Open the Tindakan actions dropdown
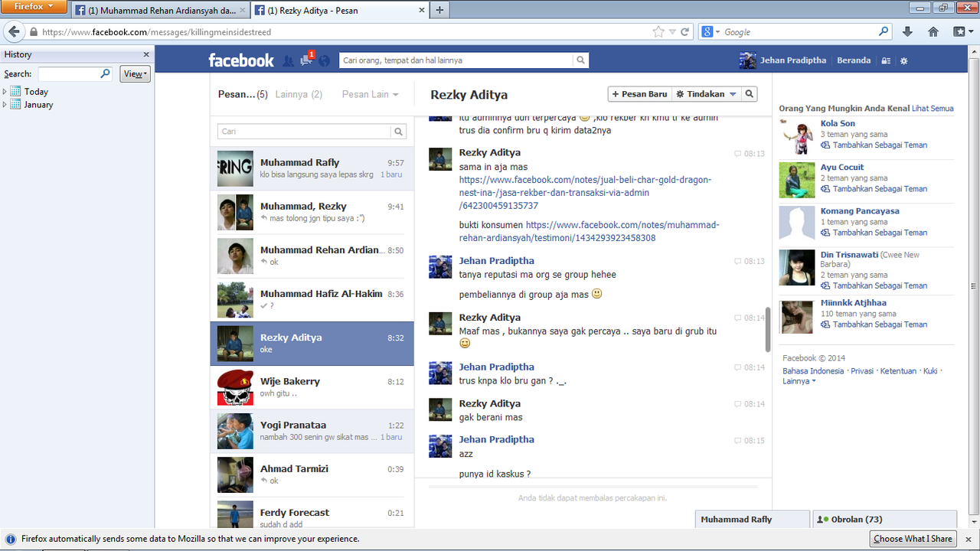 pyautogui.click(x=707, y=94)
